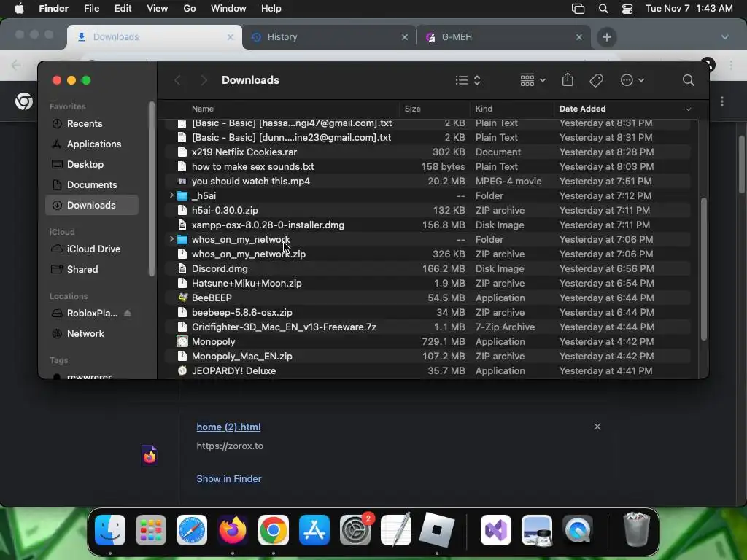Go forward in Finder window
The height and width of the screenshot is (560, 747).
pos(204,80)
